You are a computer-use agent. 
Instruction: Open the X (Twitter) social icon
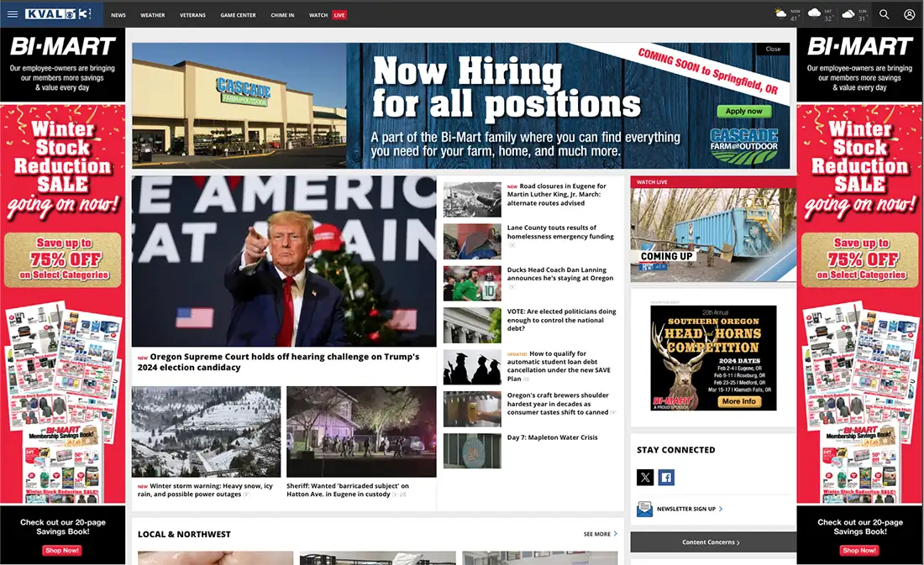645,477
